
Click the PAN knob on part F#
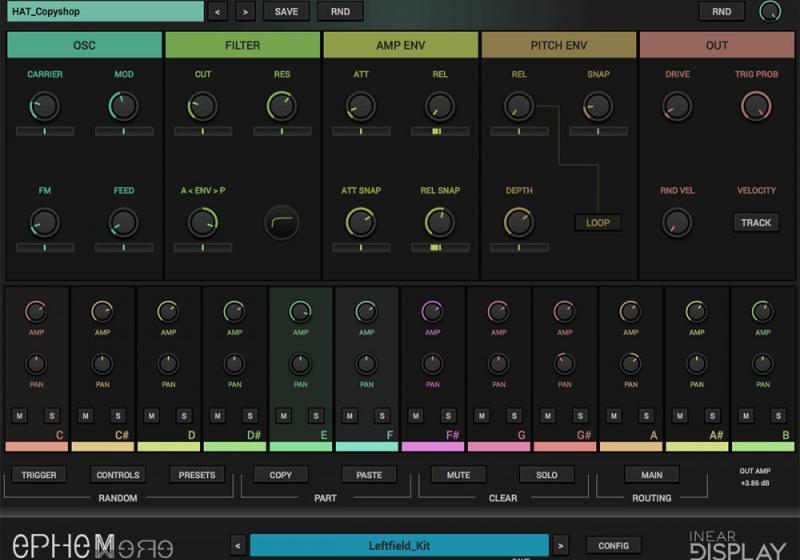432,364
